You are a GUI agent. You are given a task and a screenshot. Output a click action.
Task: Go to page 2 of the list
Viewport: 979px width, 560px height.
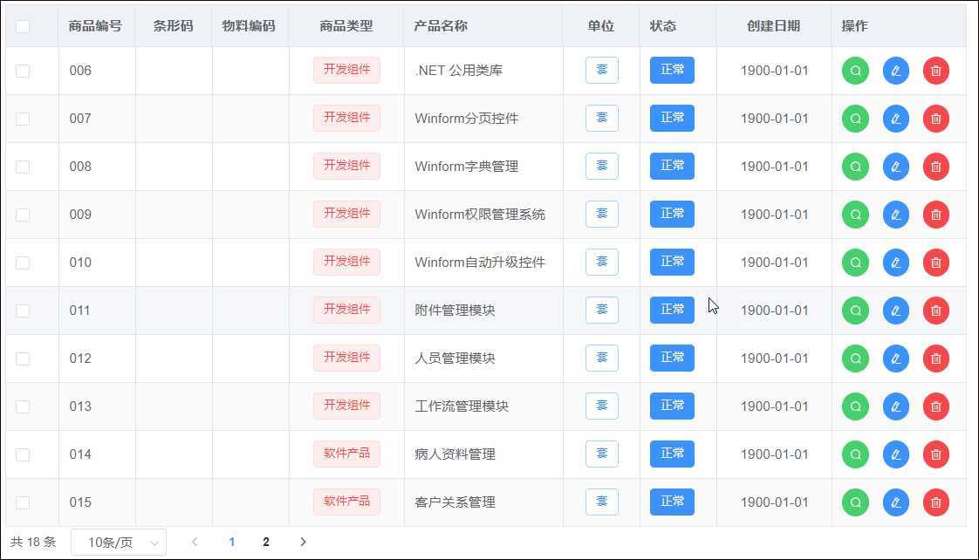point(266,542)
